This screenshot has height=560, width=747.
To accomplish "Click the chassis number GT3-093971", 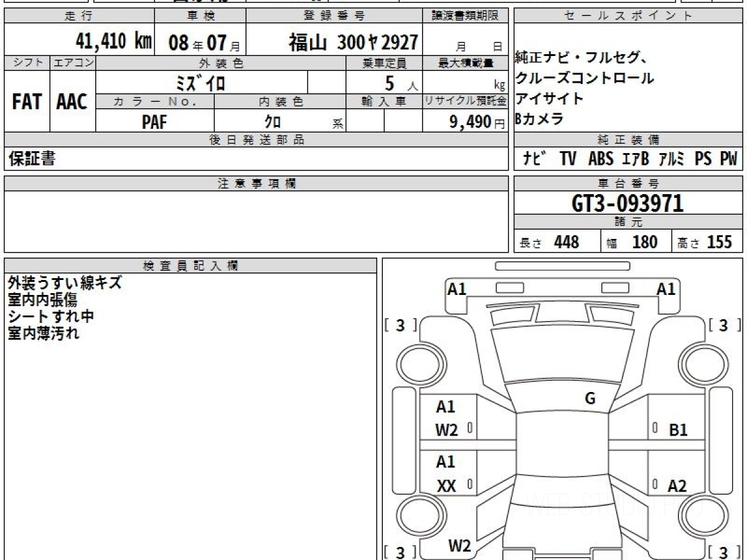I will coord(627,203).
